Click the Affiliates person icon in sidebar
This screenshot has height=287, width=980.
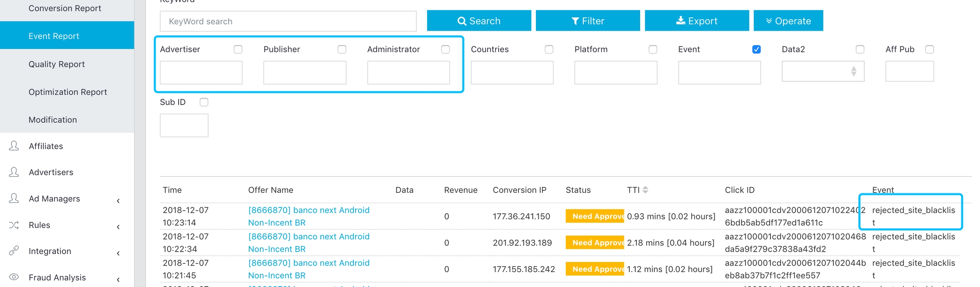tap(14, 146)
